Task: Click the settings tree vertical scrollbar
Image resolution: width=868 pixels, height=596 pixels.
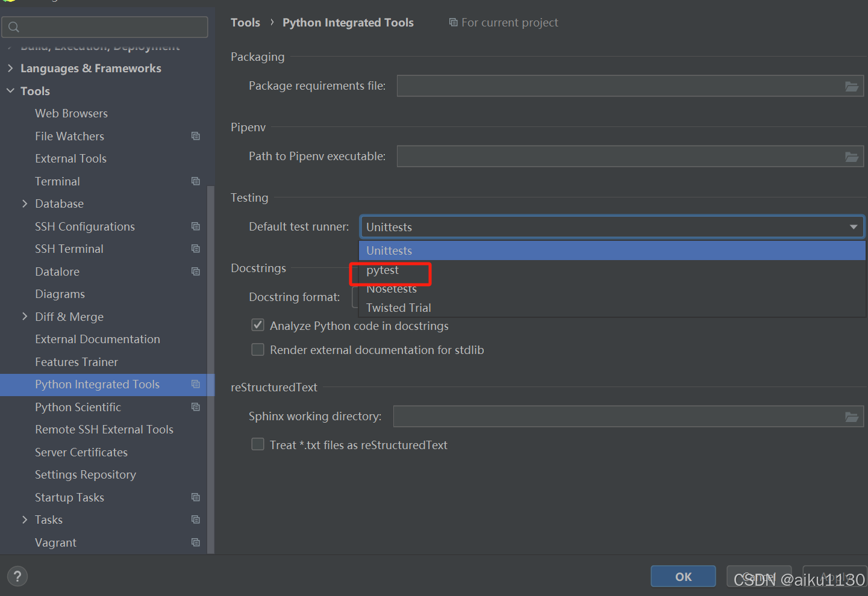Action: 211,369
